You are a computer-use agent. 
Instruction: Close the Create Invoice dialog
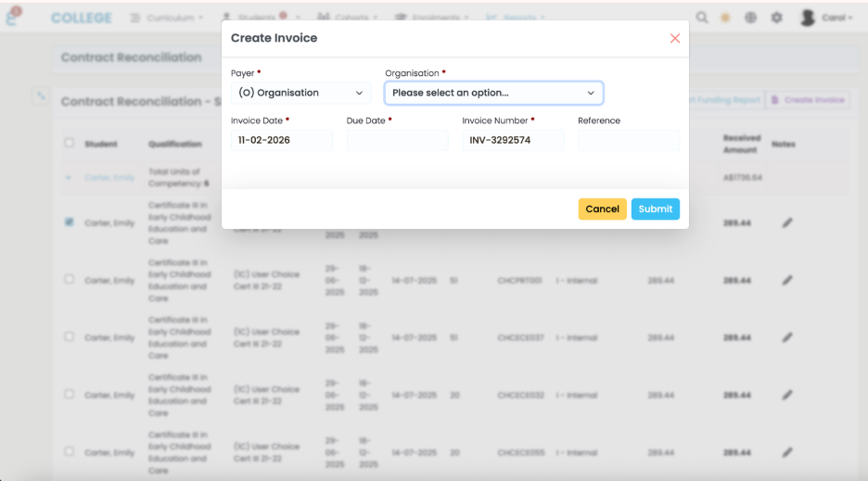pos(674,38)
